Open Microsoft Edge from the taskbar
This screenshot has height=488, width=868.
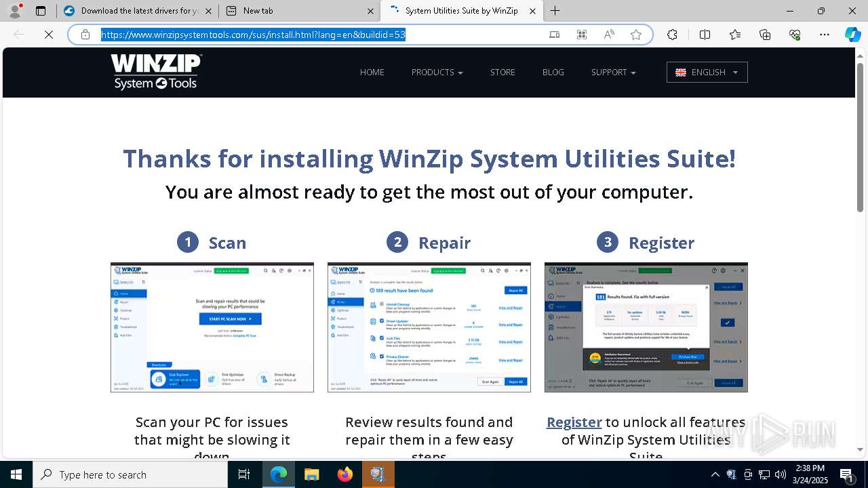point(279,474)
